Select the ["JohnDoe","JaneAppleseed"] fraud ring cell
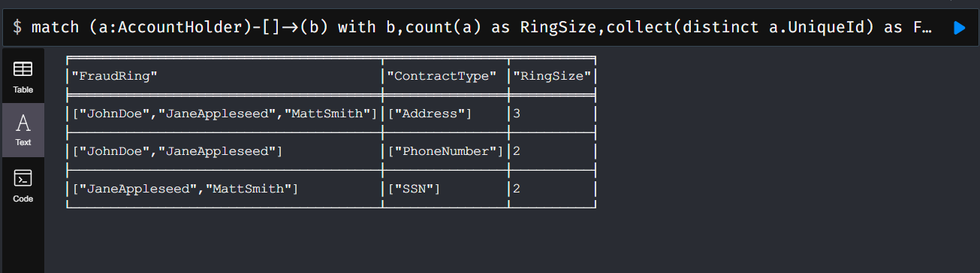The image size is (980, 273). [176, 151]
